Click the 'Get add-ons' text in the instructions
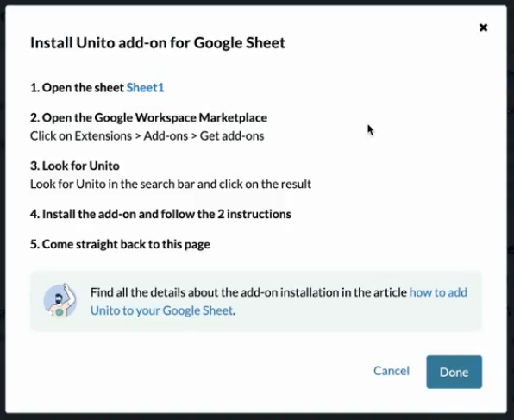 point(232,135)
